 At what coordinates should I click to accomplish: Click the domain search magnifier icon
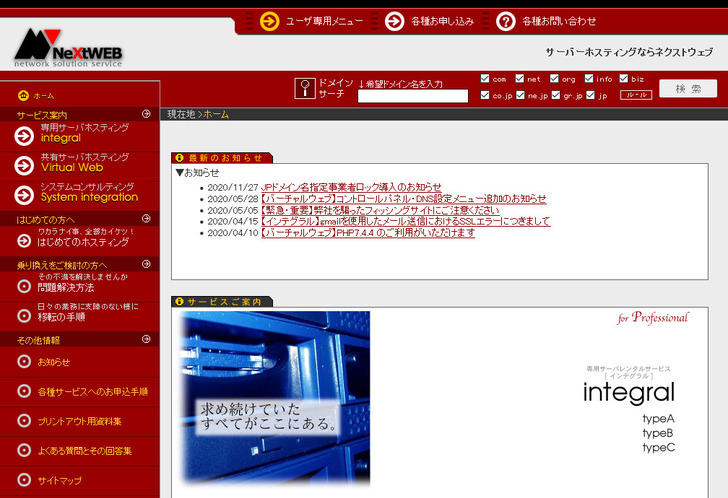click(x=305, y=88)
